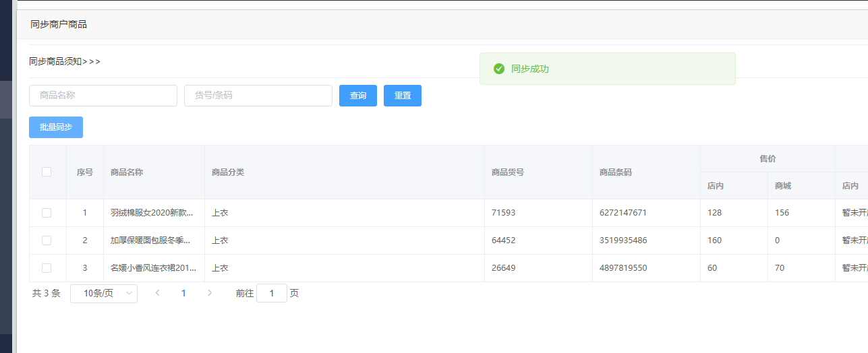868x353 pixels.
Task: Check the row 3 名媛小香风连衣裙 checkbox
Action: 47,268
